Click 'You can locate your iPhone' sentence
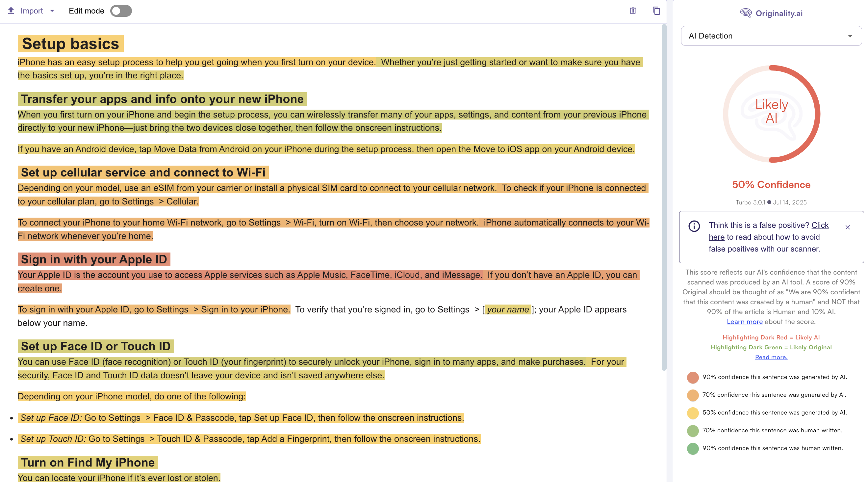The height and width of the screenshot is (482, 868). pos(119,478)
